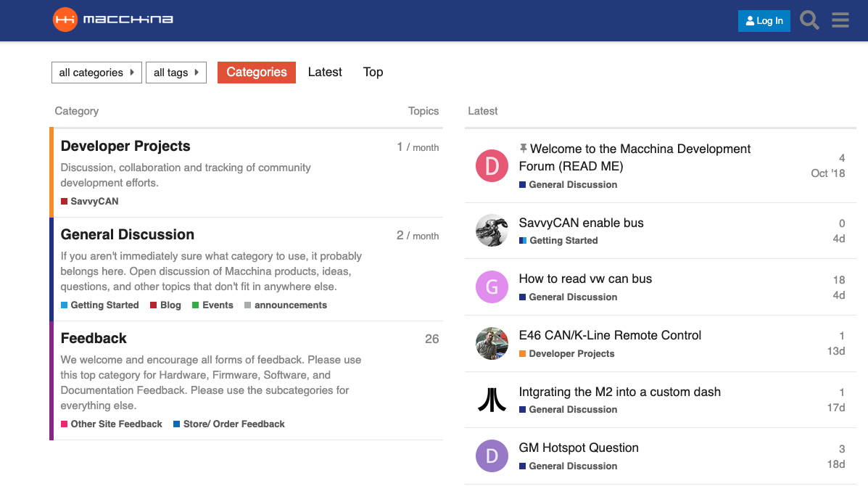Screen dimensions: 868x486
Task: Click General Discussion badge under M2 custom dash topic
Action: [x=568, y=410]
